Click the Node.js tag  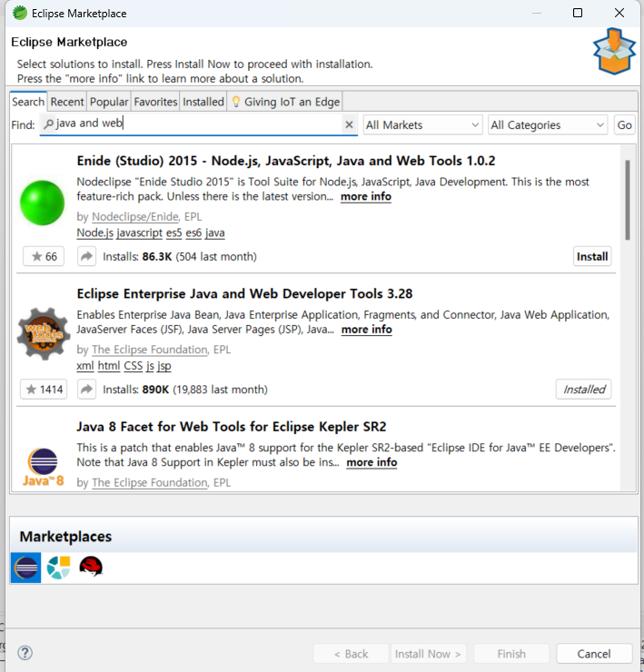[x=94, y=232]
